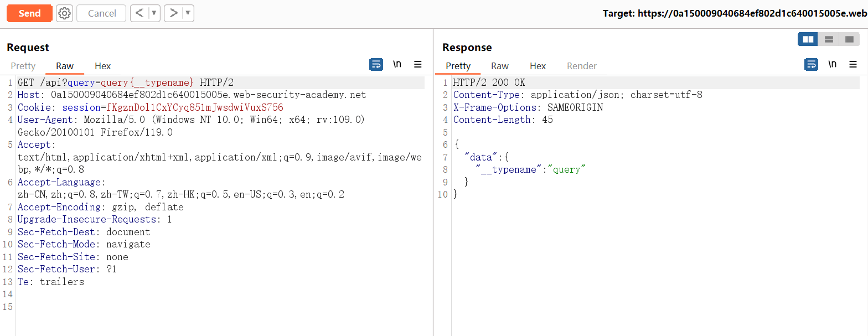Show non-printable characters in Response panel
Screen dimensions: 868x336
pyautogui.click(x=832, y=65)
